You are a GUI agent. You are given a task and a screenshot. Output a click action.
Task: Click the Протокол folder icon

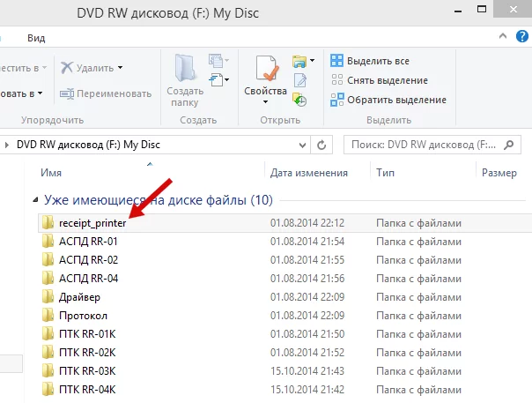click(48, 316)
